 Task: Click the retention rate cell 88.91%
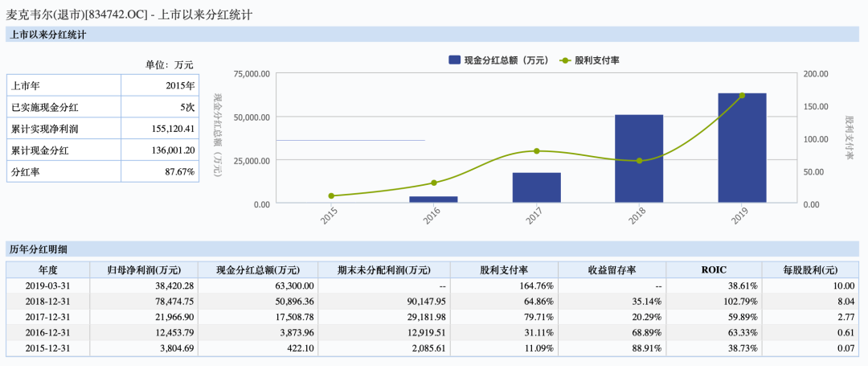[x=649, y=348]
